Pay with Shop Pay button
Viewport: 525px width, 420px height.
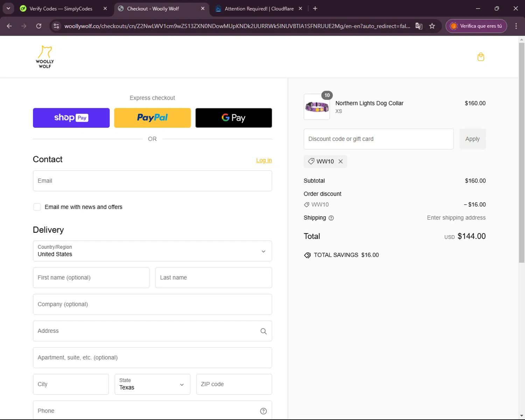click(x=71, y=118)
